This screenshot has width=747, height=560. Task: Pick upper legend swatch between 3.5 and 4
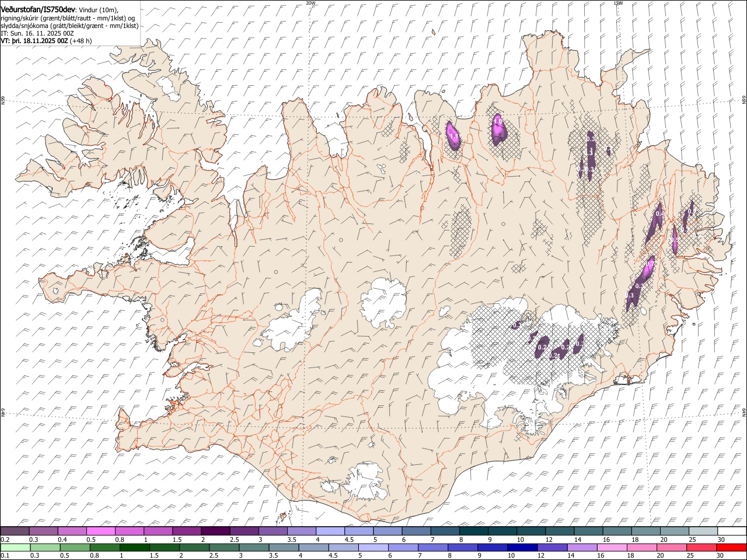(301, 531)
